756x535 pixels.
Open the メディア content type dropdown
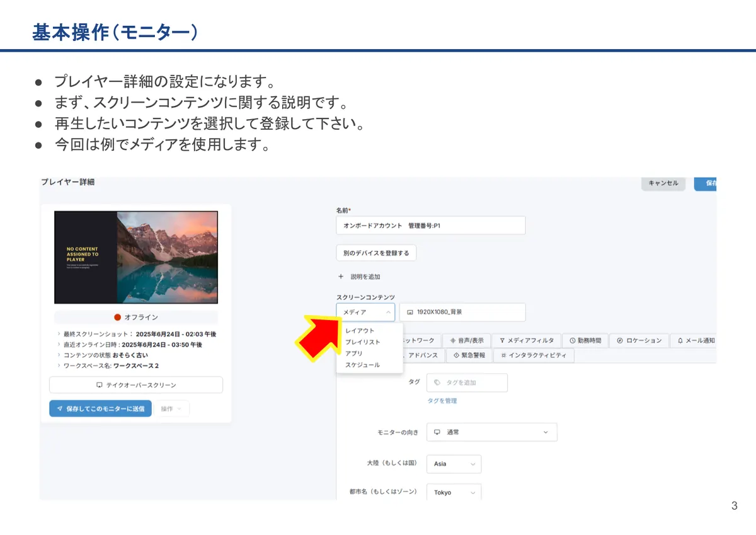365,312
